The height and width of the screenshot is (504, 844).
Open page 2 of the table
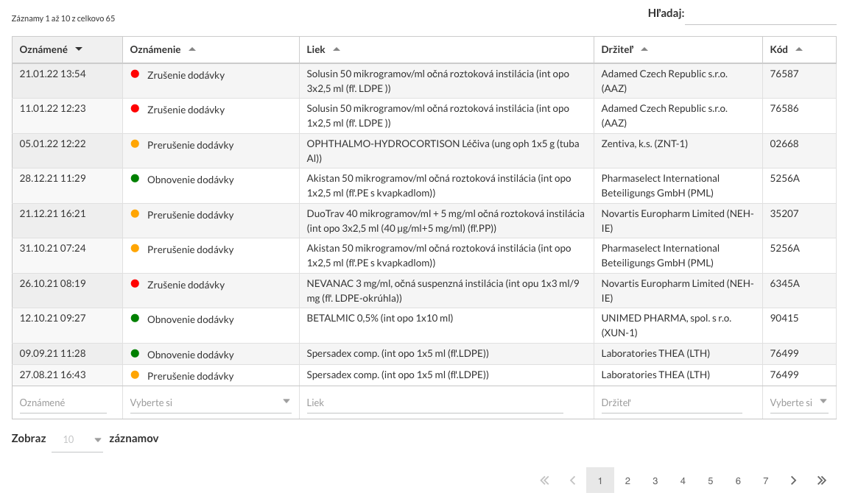627,480
